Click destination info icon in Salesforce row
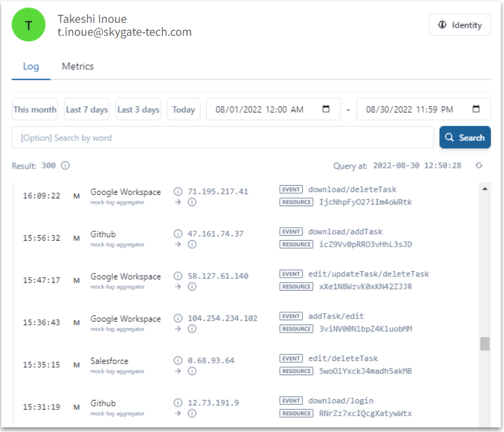This screenshot has width=504, height=432. (192, 371)
